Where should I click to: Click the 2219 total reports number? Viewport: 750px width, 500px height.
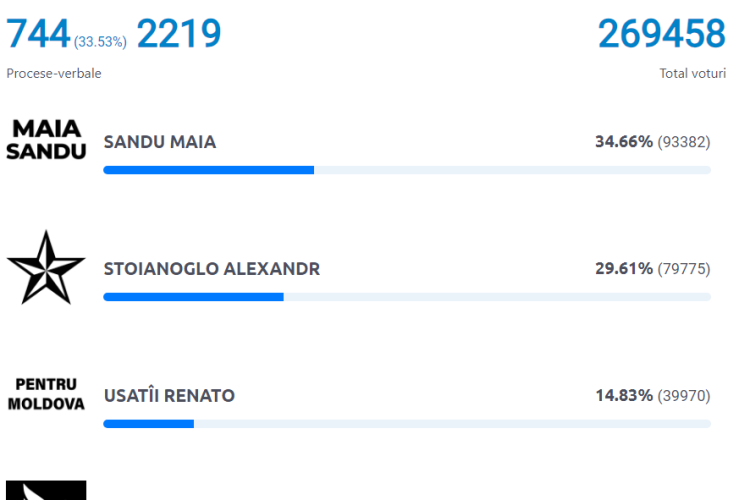pos(179,35)
